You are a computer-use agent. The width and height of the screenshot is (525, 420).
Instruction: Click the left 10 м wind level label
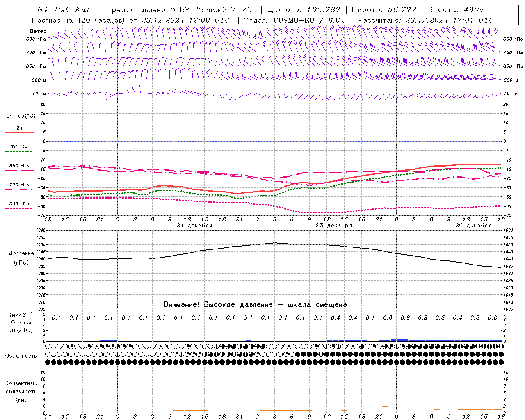tap(39, 94)
